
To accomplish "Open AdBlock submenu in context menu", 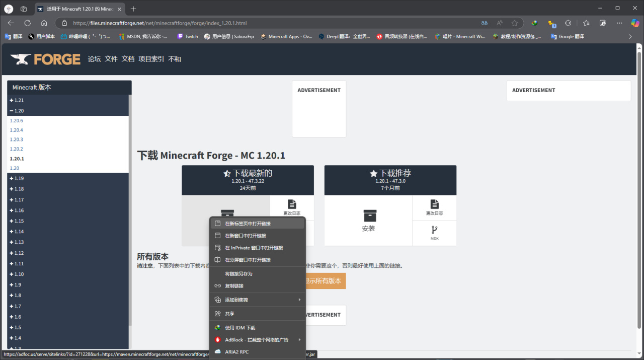I will click(258, 340).
